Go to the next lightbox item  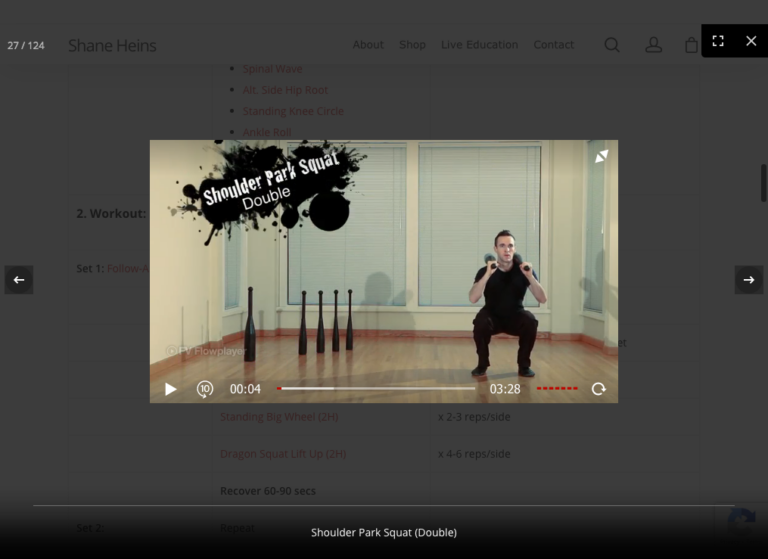(749, 280)
